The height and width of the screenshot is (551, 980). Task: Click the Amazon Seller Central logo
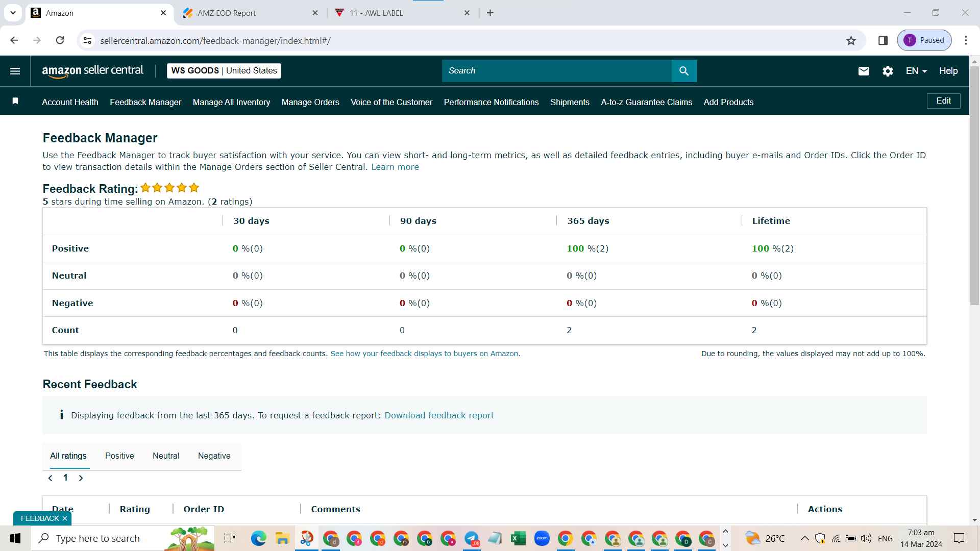92,71
